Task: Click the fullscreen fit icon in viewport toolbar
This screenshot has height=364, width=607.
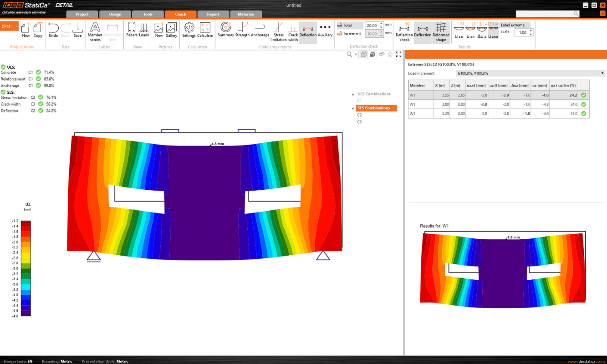Action: coord(399,54)
